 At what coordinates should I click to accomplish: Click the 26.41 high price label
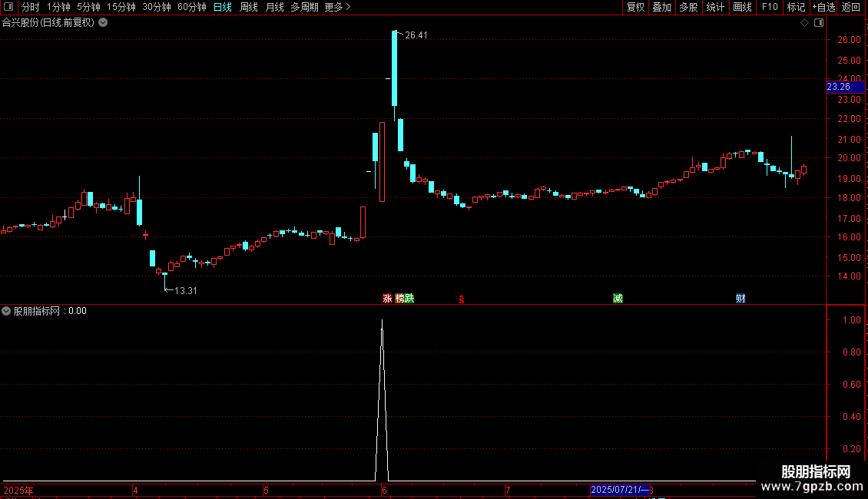pos(416,35)
